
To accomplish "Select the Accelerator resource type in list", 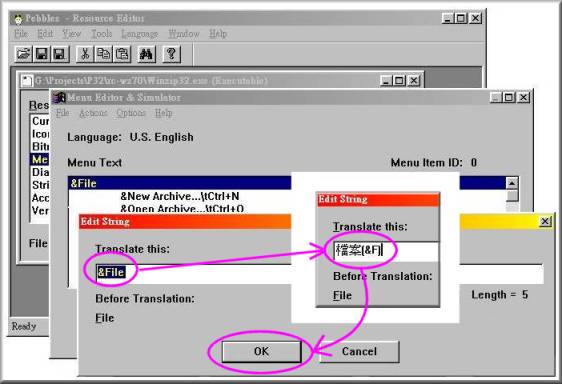I will [x=40, y=198].
